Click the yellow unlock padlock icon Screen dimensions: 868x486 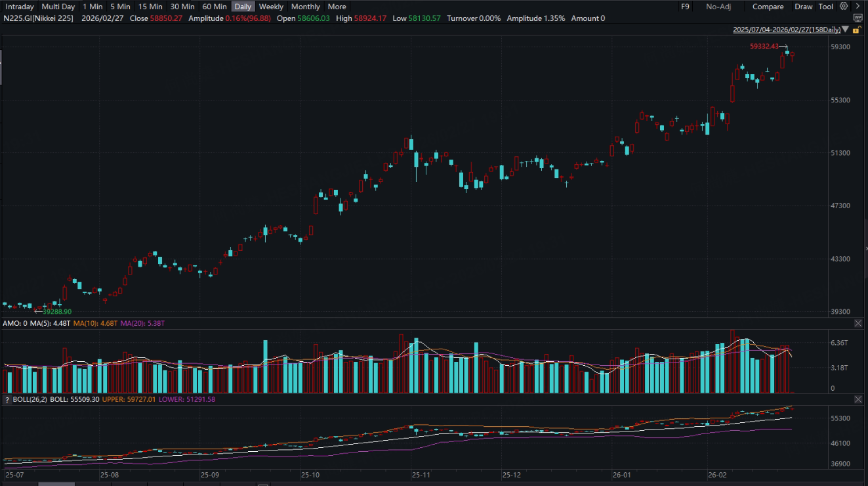855,30
